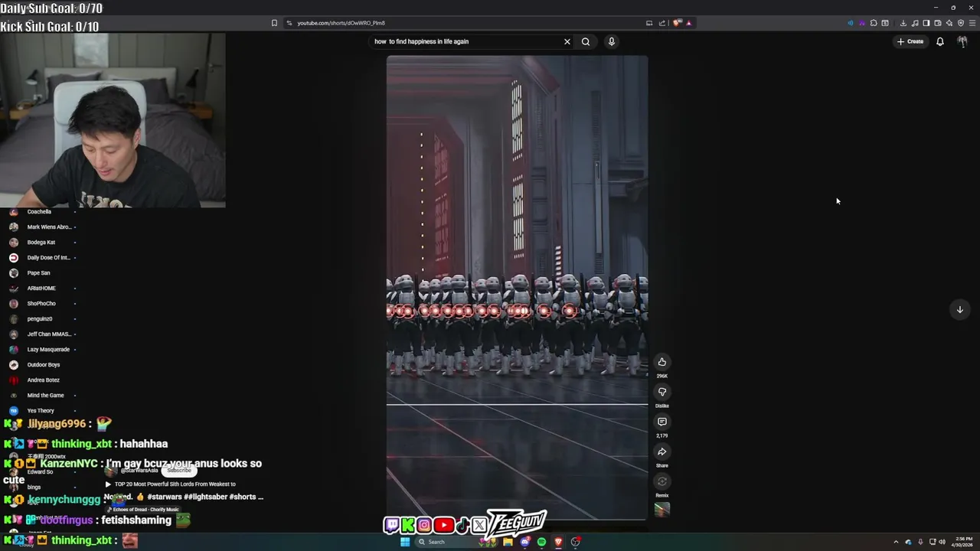Click the blue speaker extension icon
The image size is (980, 551).
click(x=851, y=23)
